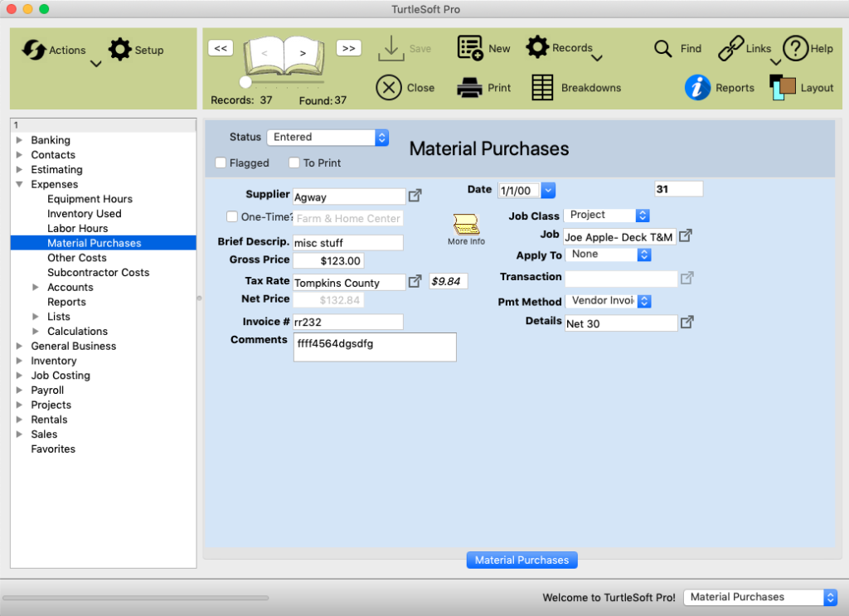Image resolution: width=849 pixels, height=616 pixels.
Task: Select Labor Hours in sidebar
Action: point(77,229)
